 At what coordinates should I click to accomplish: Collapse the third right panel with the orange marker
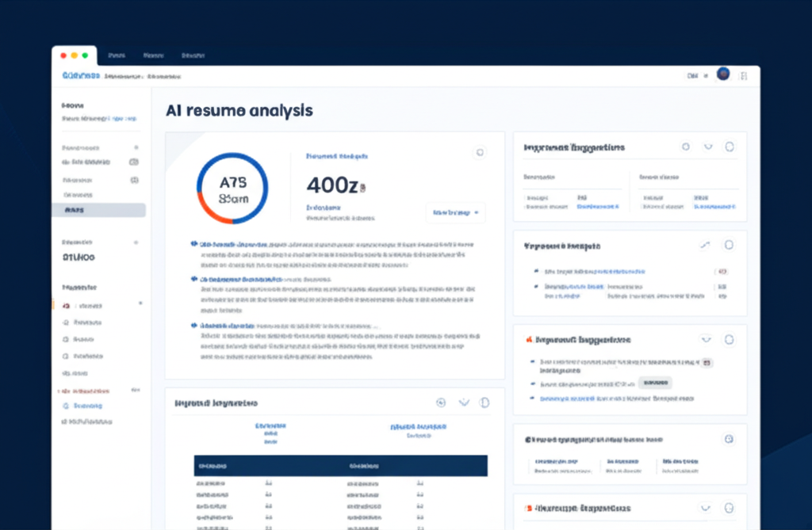point(706,340)
